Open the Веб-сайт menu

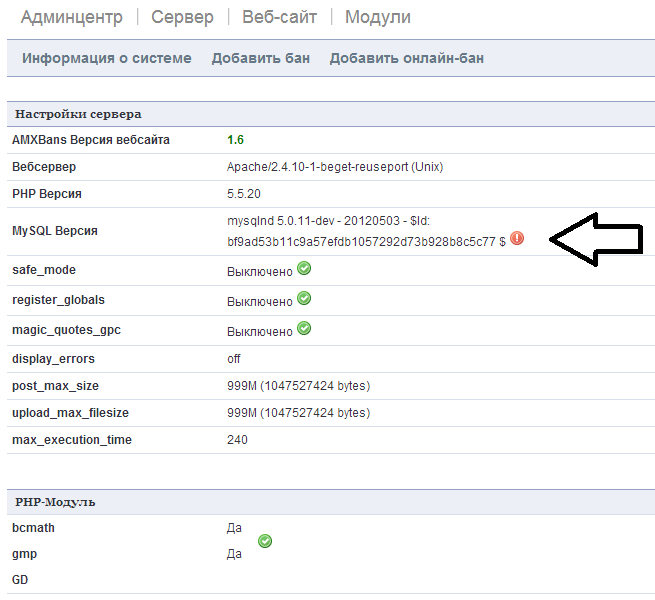(279, 17)
